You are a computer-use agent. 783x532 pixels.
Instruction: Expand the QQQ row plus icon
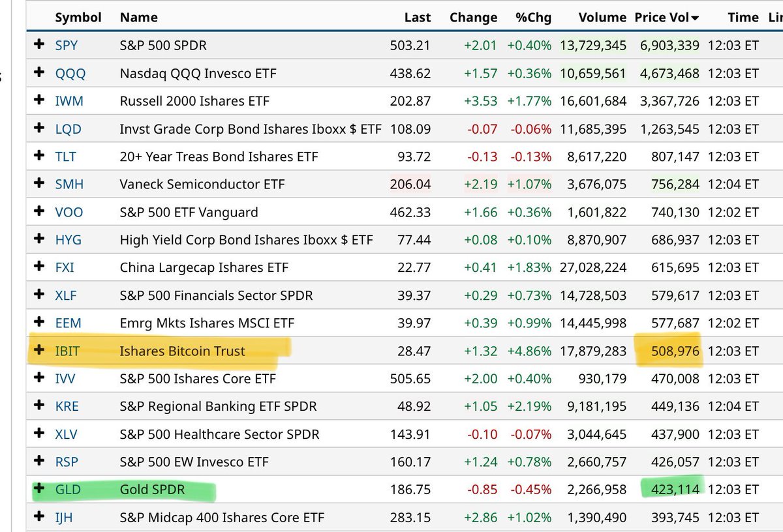pyautogui.click(x=39, y=72)
